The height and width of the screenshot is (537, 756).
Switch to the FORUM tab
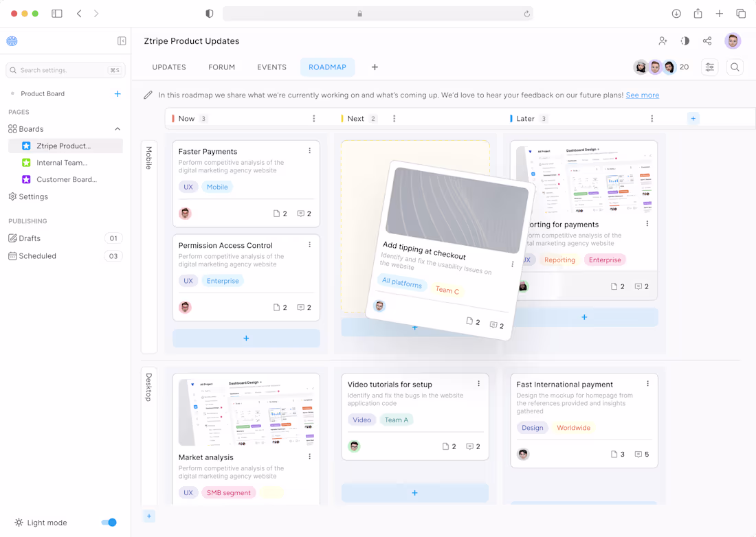coord(221,67)
